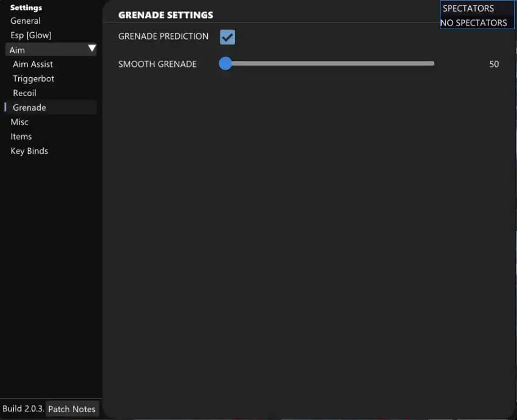Select the Grenade sidebar item
The width and height of the screenshot is (517, 420).
29,108
